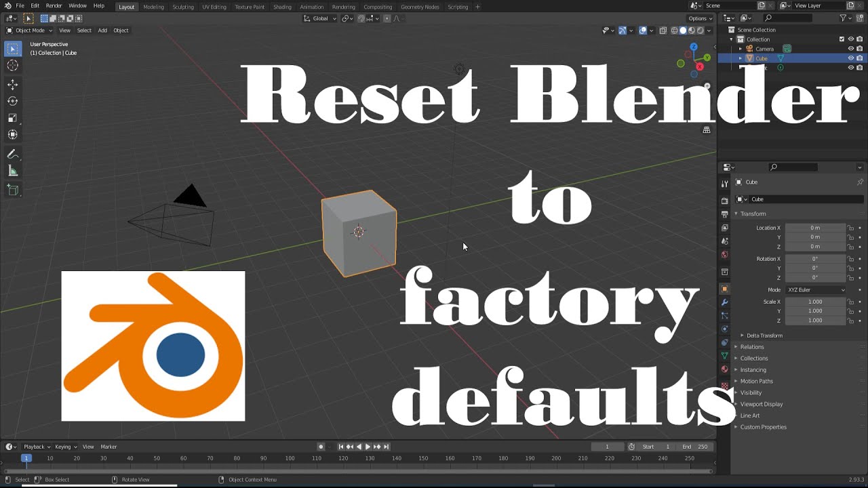Open the World properties tab

(724, 255)
